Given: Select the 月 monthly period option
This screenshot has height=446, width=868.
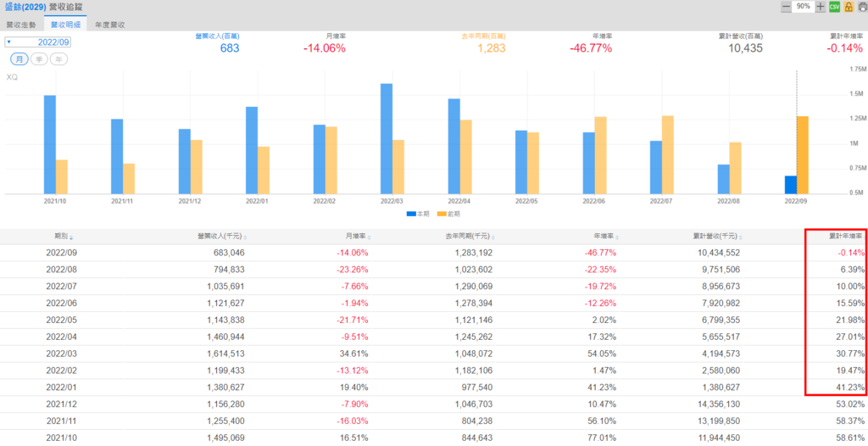Looking at the screenshot, I should point(19,59).
